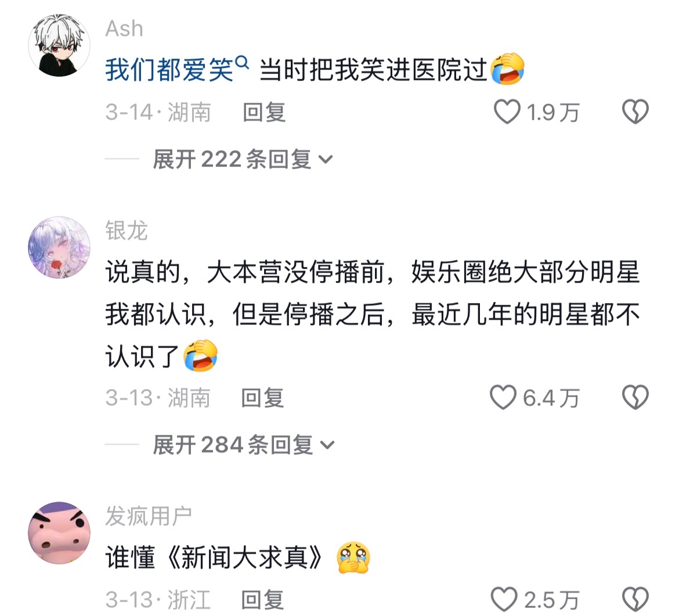The height and width of the screenshot is (616, 679).
Task: Reply to 发疯用户's comment via 回复
Action: click(262, 600)
